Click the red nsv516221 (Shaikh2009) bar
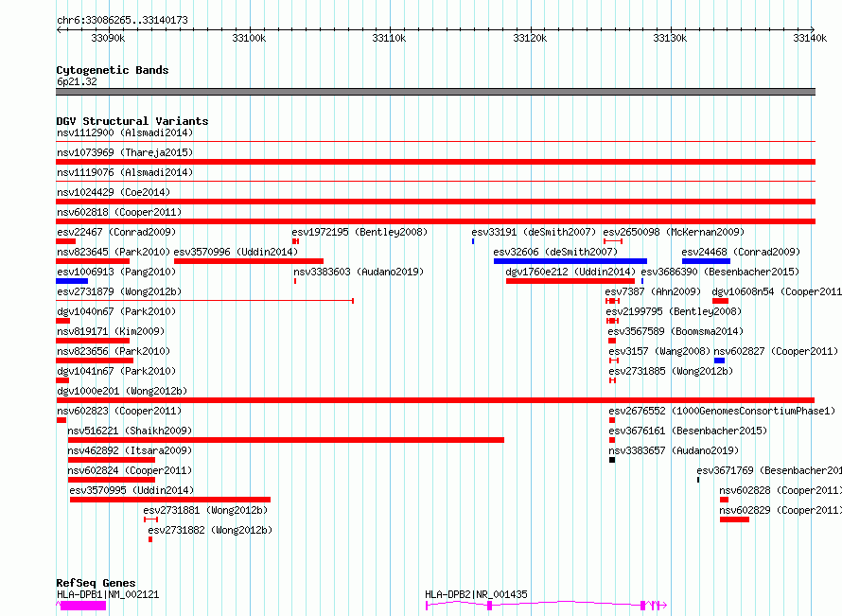Screen dimensions: 842x616 click(287, 440)
